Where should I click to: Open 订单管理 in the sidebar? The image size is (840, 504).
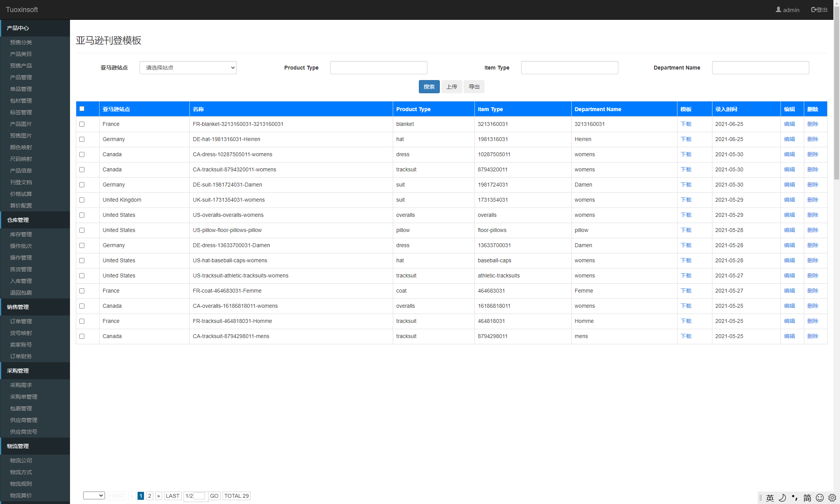pyautogui.click(x=21, y=321)
